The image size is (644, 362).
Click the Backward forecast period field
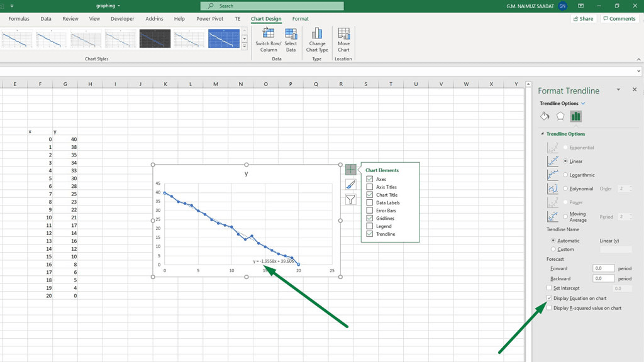[x=603, y=278]
